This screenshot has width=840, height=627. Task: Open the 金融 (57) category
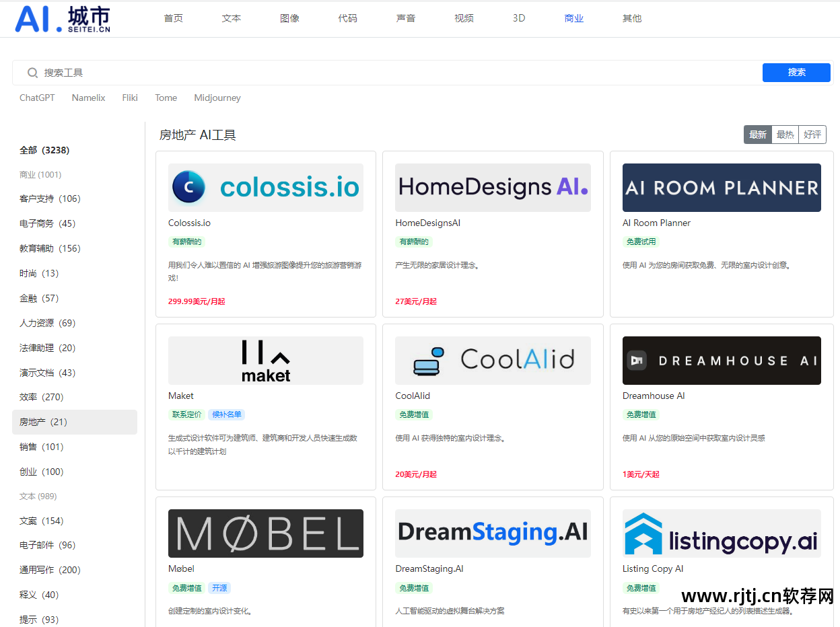tap(39, 298)
